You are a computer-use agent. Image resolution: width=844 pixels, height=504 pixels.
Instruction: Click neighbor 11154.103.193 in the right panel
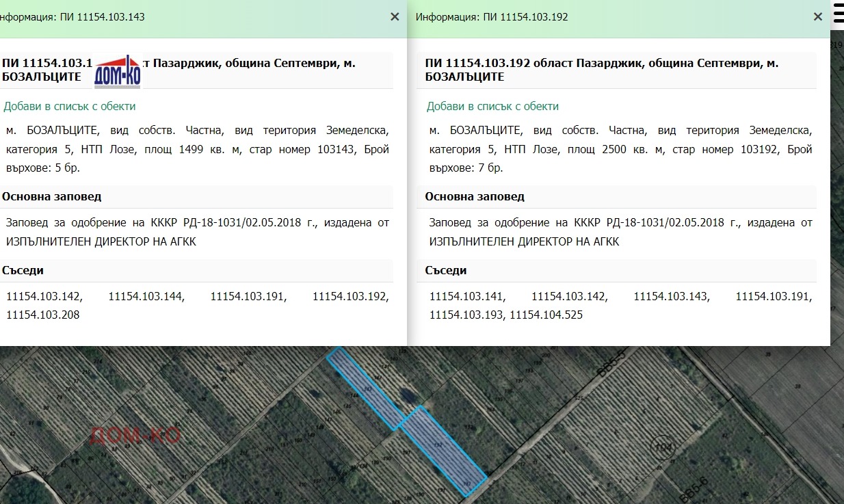[x=466, y=315]
